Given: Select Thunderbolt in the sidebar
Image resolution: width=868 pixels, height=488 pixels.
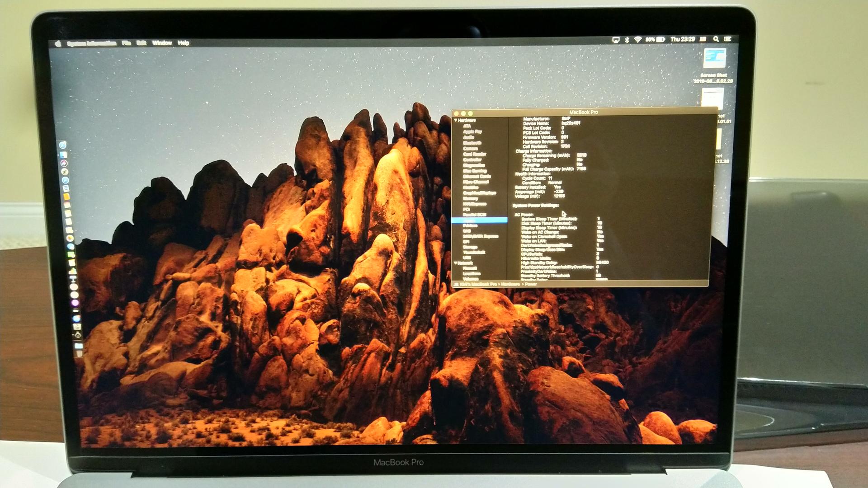Looking at the screenshot, I should click(x=474, y=252).
